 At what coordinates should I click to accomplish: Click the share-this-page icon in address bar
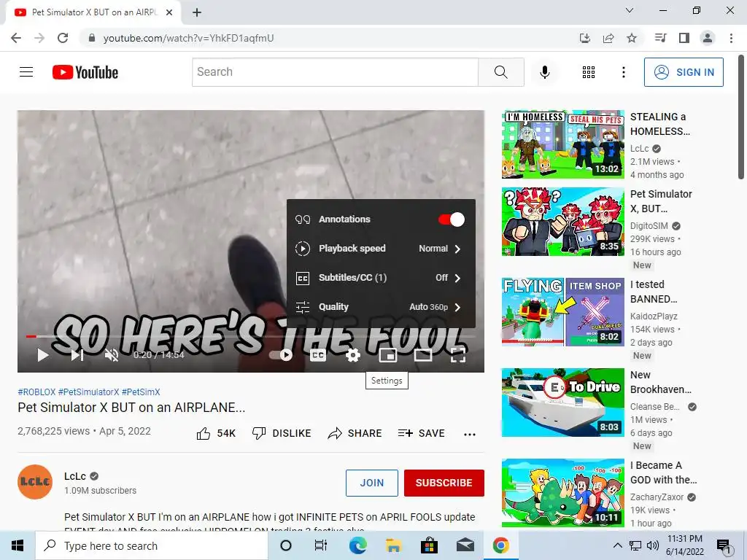click(608, 38)
